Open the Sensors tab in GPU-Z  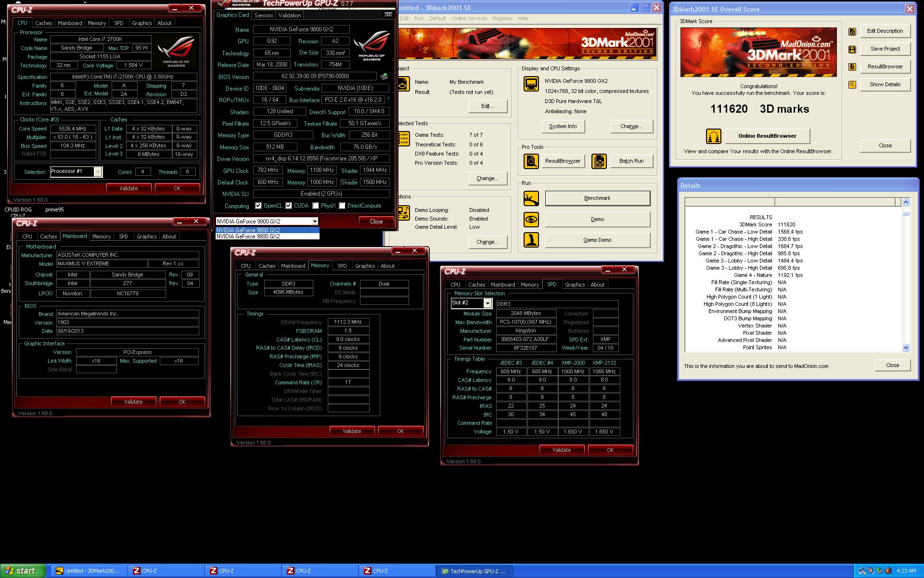click(264, 15)
